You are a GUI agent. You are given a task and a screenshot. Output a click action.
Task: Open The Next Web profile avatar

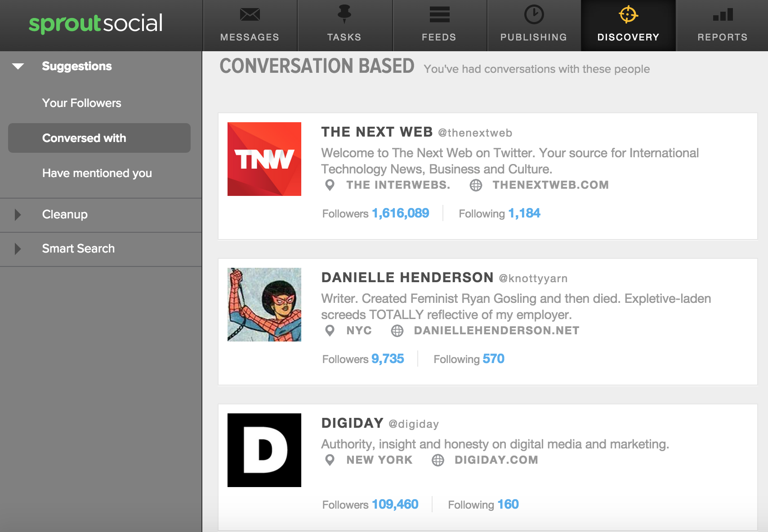264,159
